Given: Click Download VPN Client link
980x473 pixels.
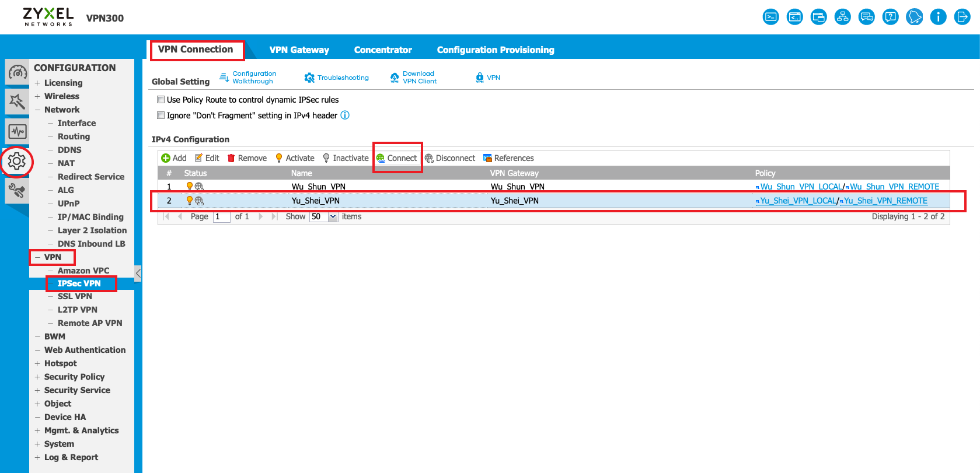Looking at the screenshot, I should 413,78.
